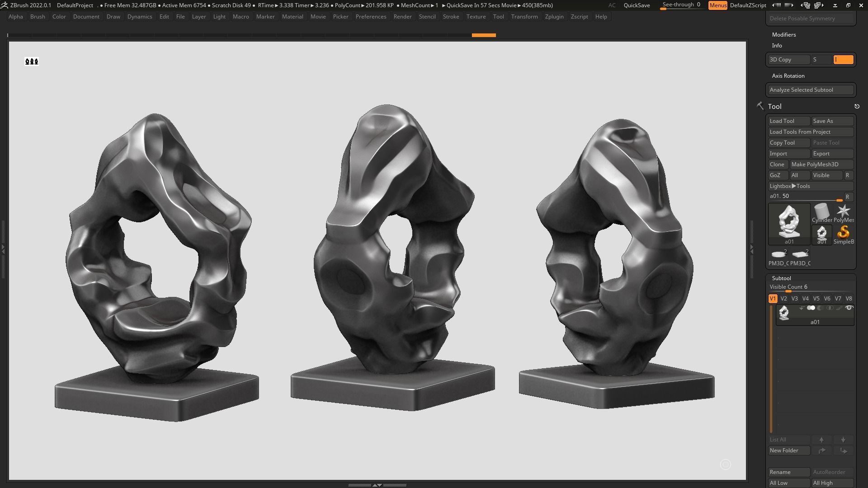
Task: Select the SimpleBrush gold S tool
Action: 844,235
